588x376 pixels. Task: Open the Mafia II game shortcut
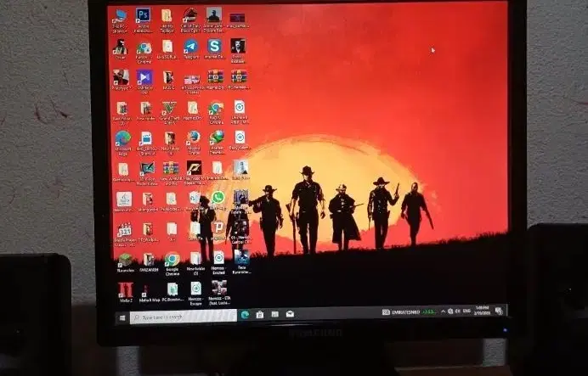(126, 293)
